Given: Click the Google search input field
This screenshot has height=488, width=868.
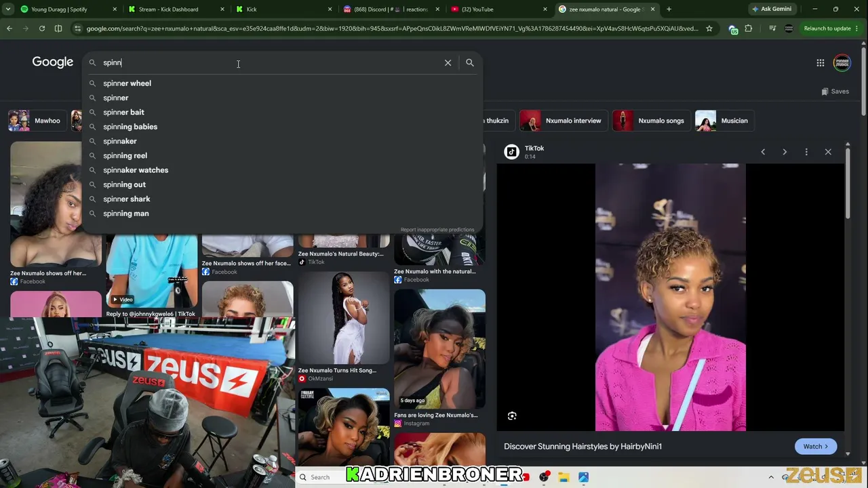Looking at the screenshot, I should 271,62.
